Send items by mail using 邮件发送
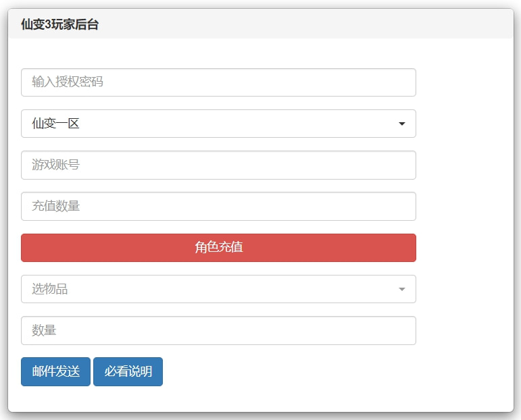 click(55, 371)
